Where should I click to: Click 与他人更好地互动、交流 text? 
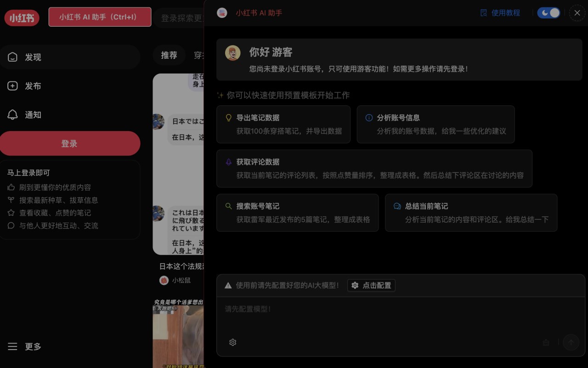[x=59, y=225]
